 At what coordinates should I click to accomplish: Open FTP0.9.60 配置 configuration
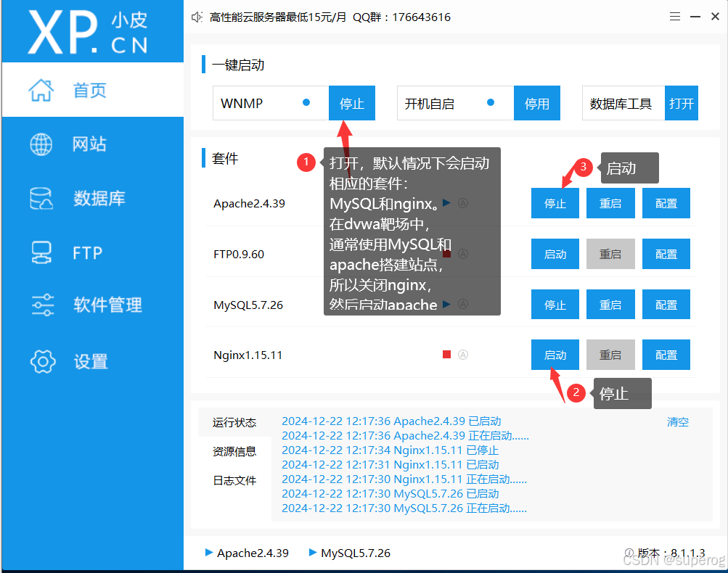click(666, 254)
